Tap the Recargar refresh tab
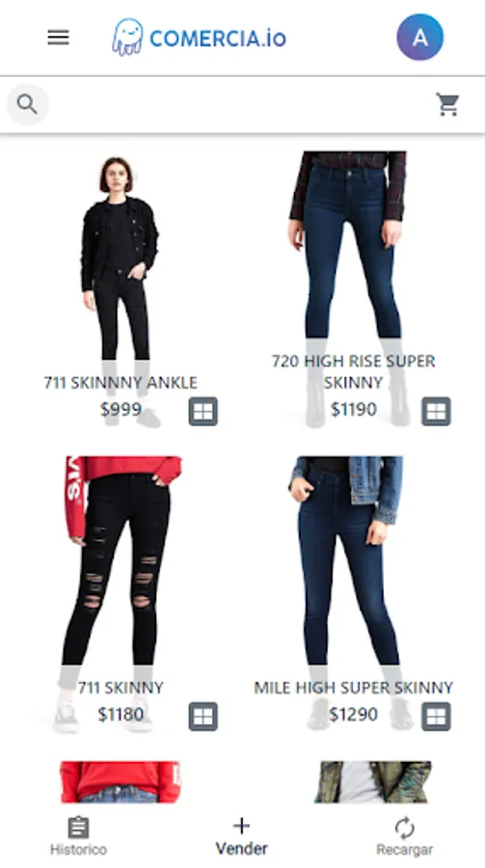 (405, 836)
